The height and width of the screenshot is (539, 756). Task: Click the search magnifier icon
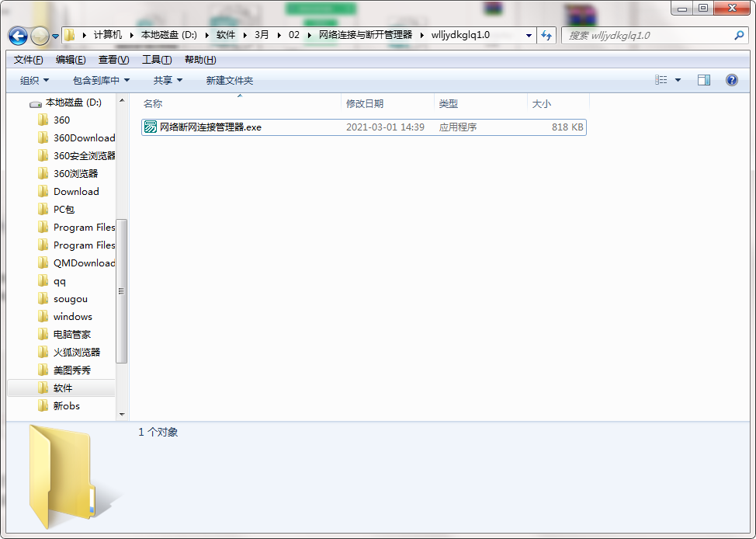click(x=739, y=35)
